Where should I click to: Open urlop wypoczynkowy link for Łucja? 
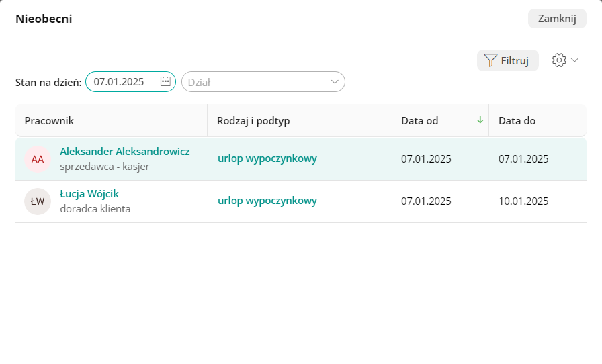pos(267,201)
